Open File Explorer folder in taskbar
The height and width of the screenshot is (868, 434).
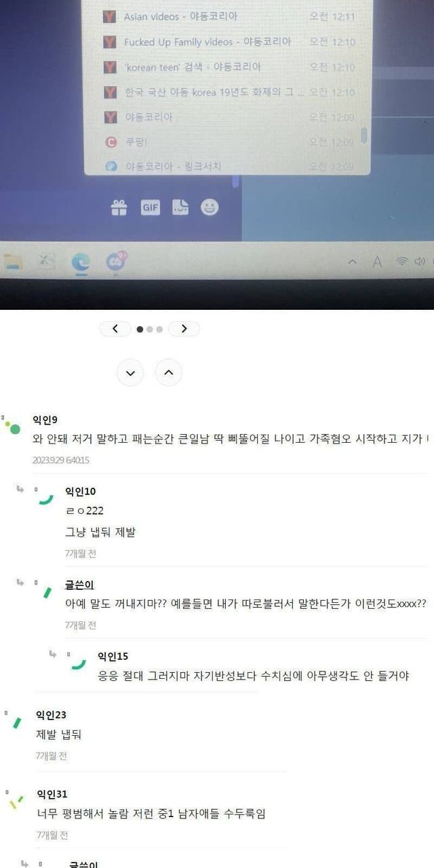(x=13, y=262)
